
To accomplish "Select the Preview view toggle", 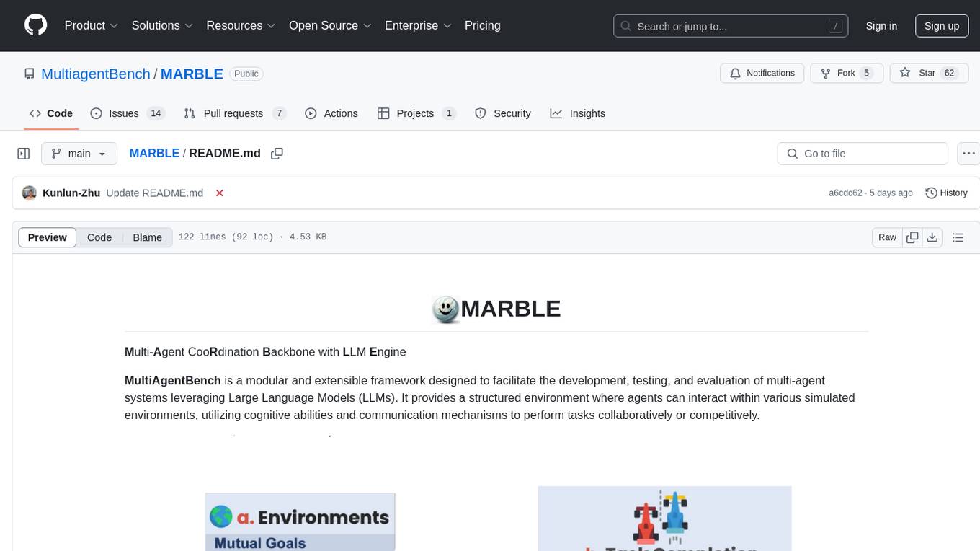I will pos(48,237).
